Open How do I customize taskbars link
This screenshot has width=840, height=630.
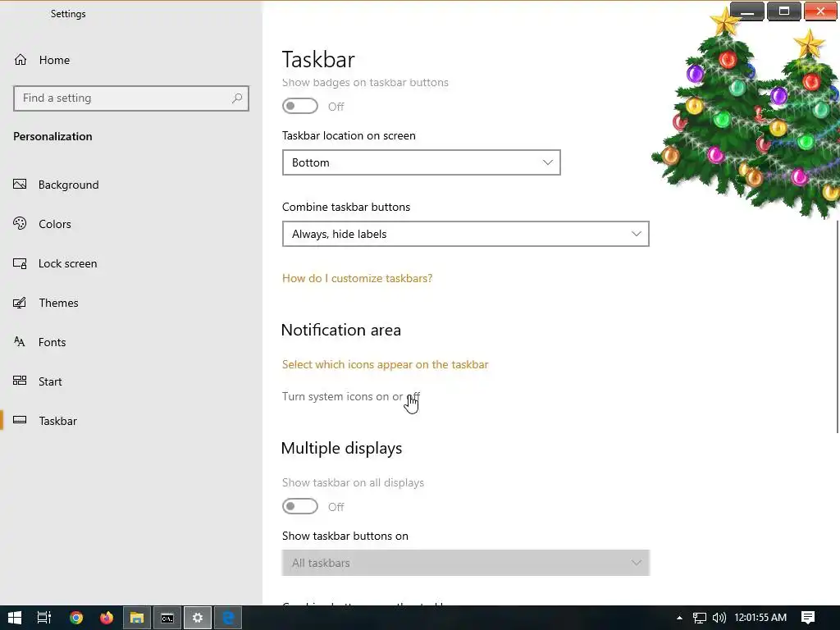pyautogui.click(x=358, y=278)
